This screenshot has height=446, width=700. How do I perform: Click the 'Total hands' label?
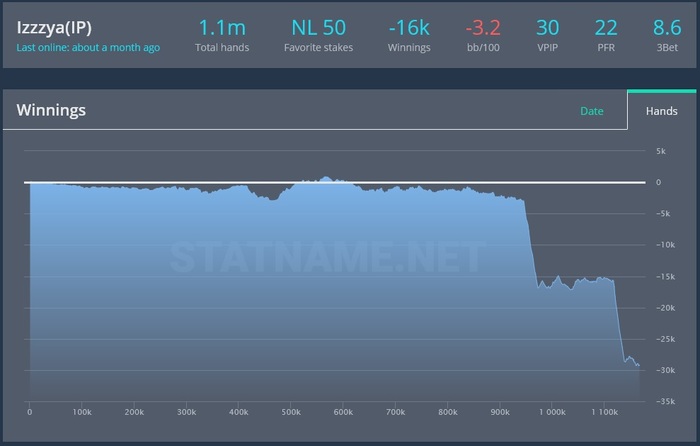(222, 47)
